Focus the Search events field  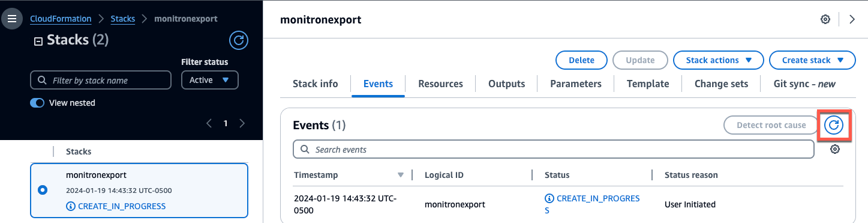(x=553, y=149)
